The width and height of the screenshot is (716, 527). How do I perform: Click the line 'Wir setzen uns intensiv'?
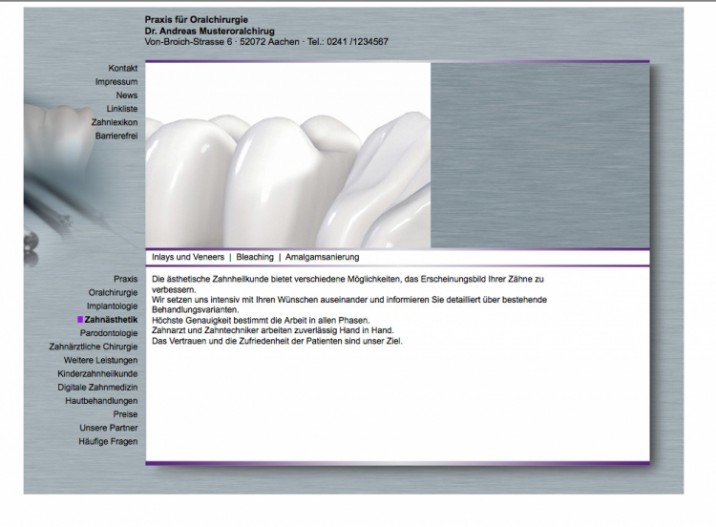[x=349, y=305]
